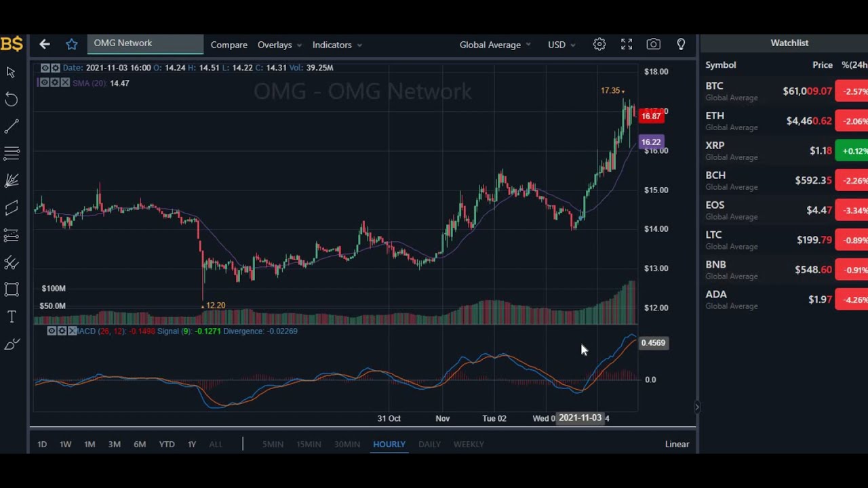Image resolution: width=868 pixels, height=488 pixels.
Task: Click Compare in the toolbar
Action: tap(229, 45)
